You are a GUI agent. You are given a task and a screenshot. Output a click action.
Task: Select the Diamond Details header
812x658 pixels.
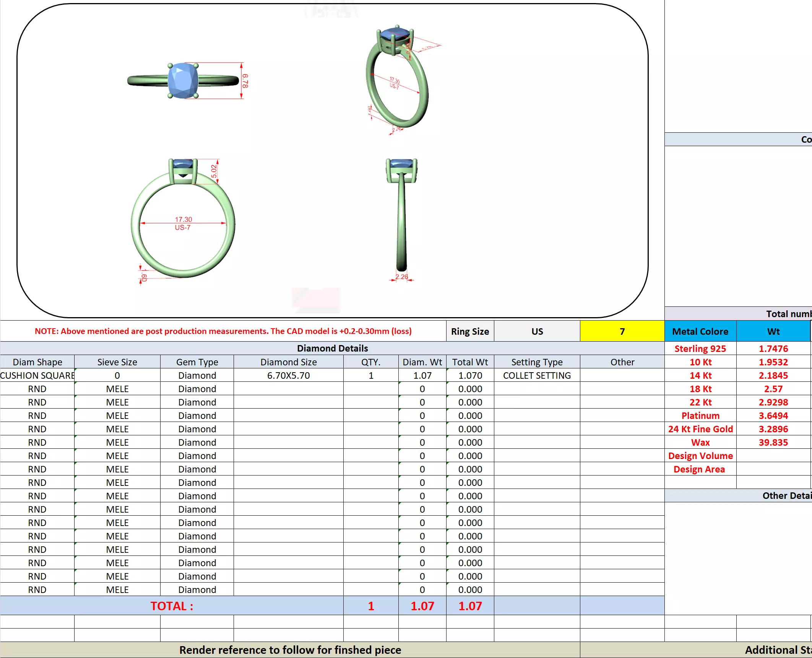332,348
